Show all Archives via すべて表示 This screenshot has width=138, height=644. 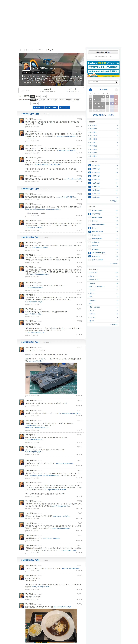pyautogui.click(x=114, y=201)
